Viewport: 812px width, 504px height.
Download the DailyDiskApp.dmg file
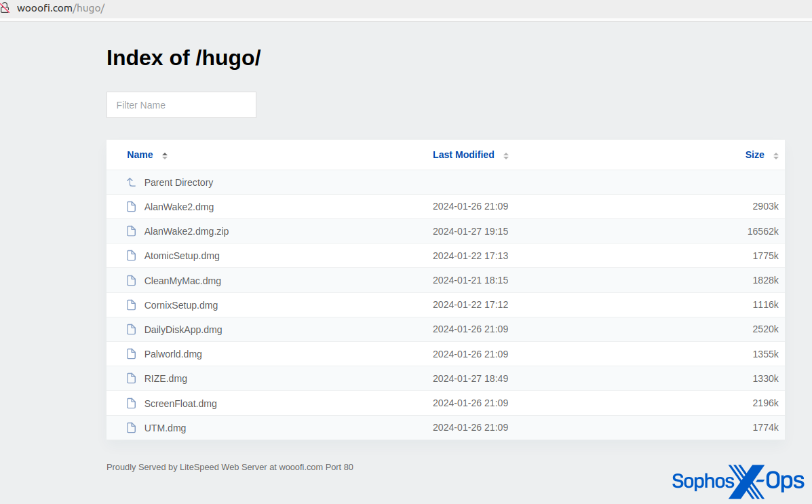click(183, 330)
